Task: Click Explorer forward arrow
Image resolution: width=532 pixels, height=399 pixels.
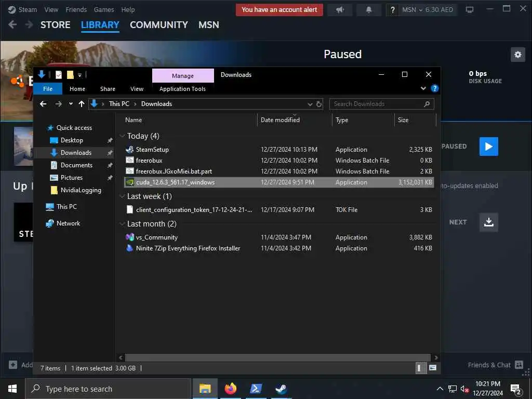Action: [58, 104]
